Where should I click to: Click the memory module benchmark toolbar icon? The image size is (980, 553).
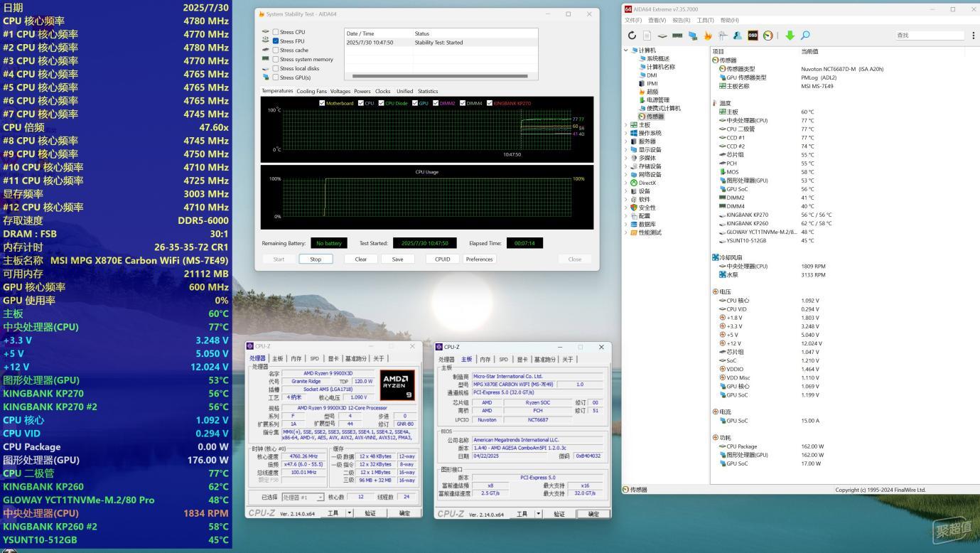pos(677,36)
